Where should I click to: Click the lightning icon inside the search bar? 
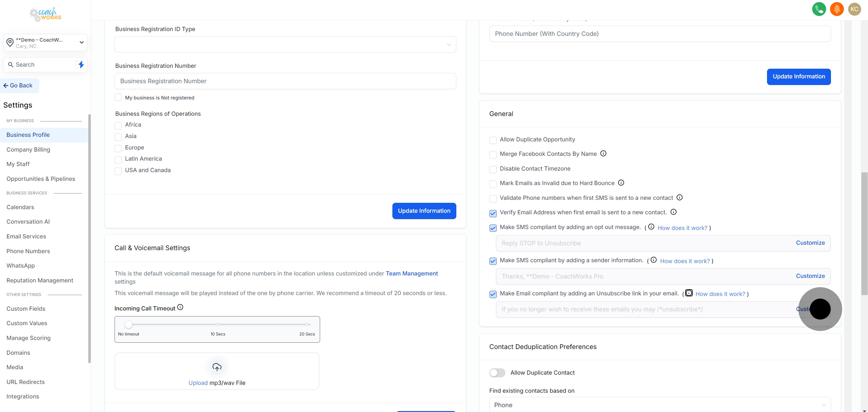point(80,64)
